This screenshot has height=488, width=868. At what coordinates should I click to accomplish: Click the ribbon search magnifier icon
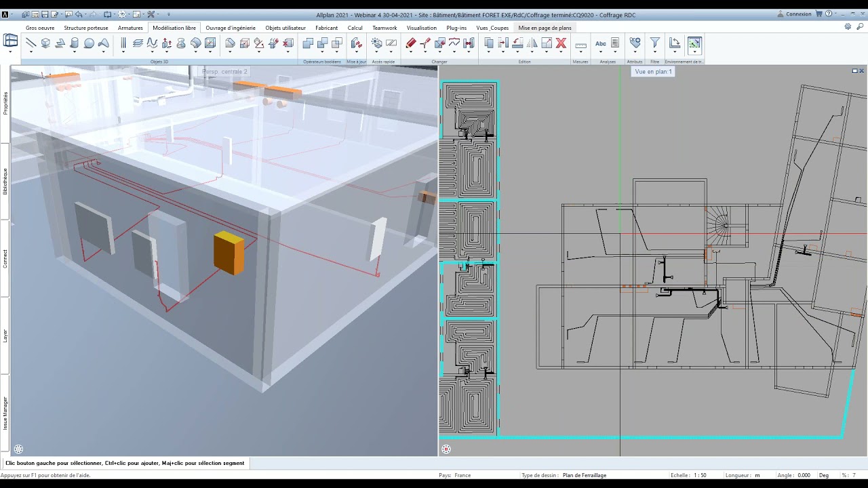tap(860, 27)
